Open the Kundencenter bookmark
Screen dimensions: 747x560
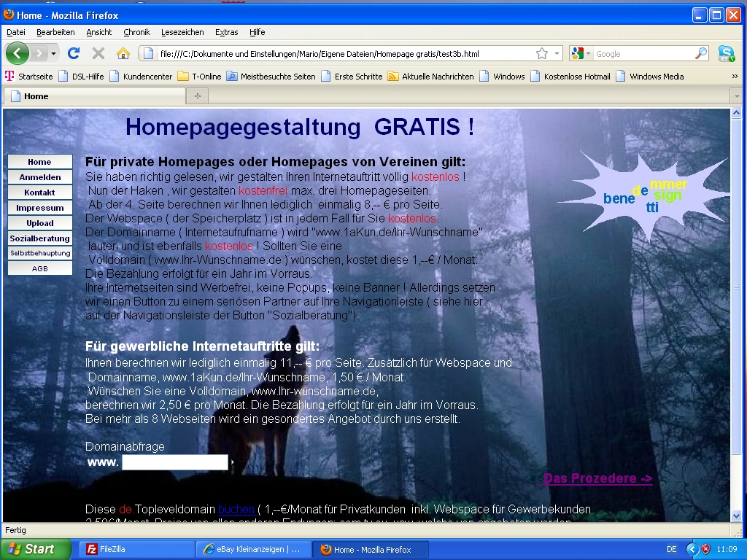point(141,76)
